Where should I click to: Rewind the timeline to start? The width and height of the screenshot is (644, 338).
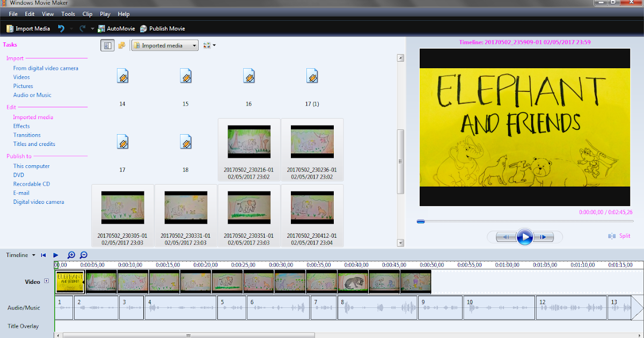pos(43,255)
